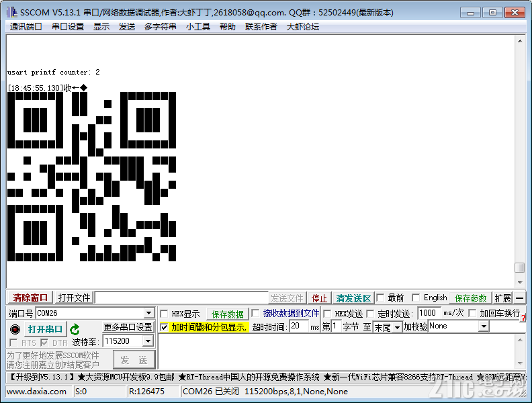Screen dimensions: 532x403
Task: Open the 多字符串 menu
Action: pos(160,26)
